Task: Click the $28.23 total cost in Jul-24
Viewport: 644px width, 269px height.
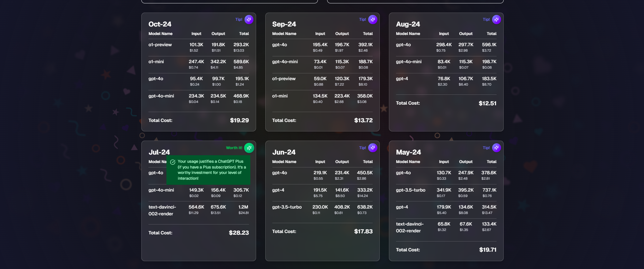Action: click(239, 233)
